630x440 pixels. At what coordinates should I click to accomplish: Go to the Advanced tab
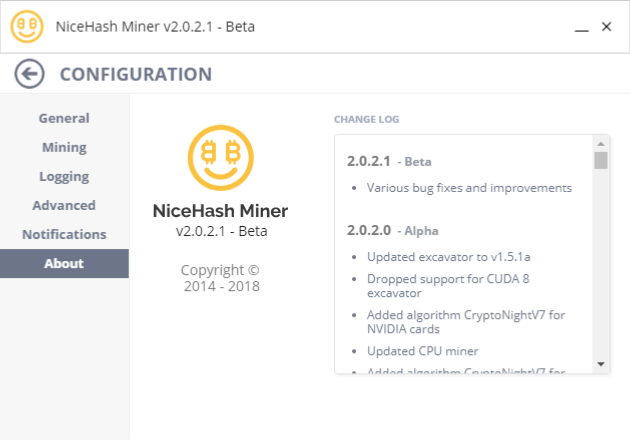(x=64, y=205)
